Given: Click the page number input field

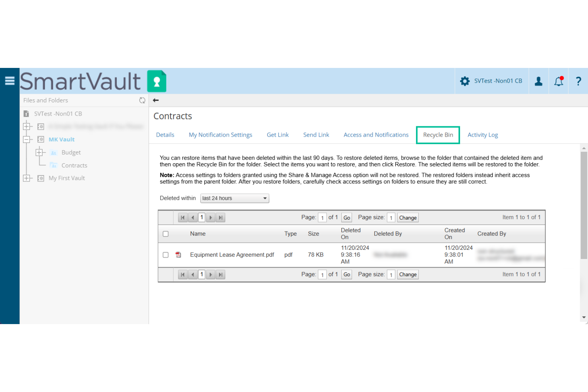Looking at the screenshot, I should tap(322, 217).
